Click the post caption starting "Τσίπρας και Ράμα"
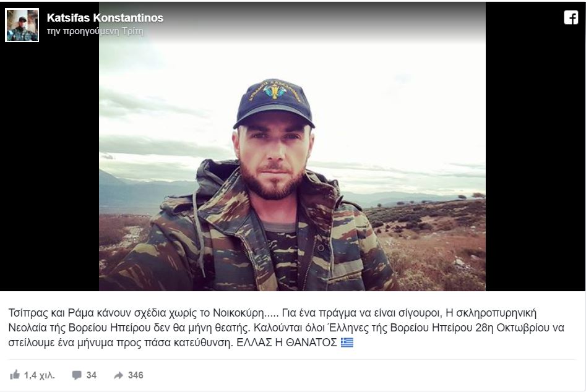The width and height of the screenshot is (586, 392). (287, 328)
